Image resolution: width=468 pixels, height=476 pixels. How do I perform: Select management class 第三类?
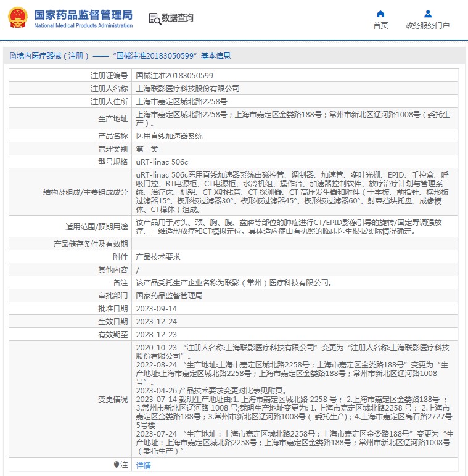[x=147, y=149]
